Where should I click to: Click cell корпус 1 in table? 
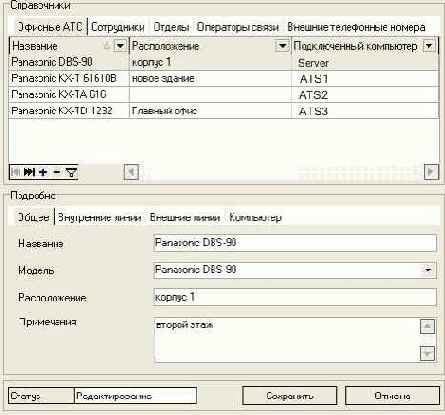coord(210,62)
